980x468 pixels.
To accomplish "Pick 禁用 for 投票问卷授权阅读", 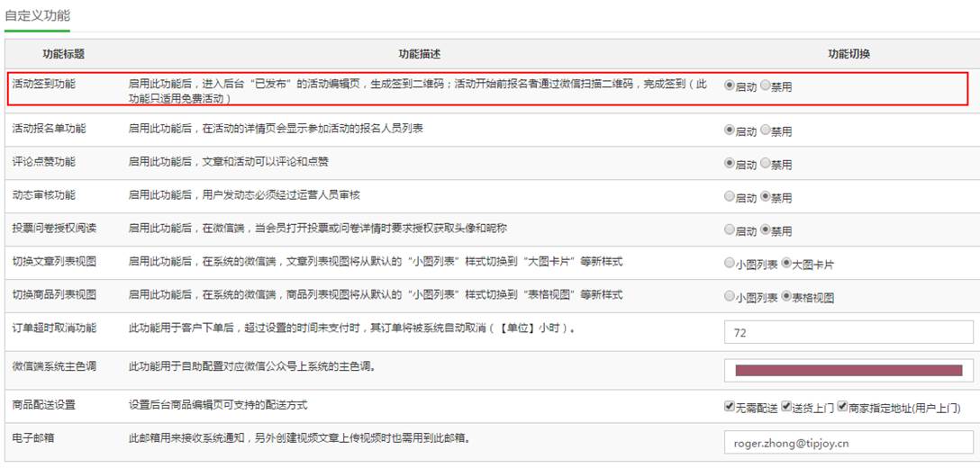I will pyautogui.click(x=766, y=229).
